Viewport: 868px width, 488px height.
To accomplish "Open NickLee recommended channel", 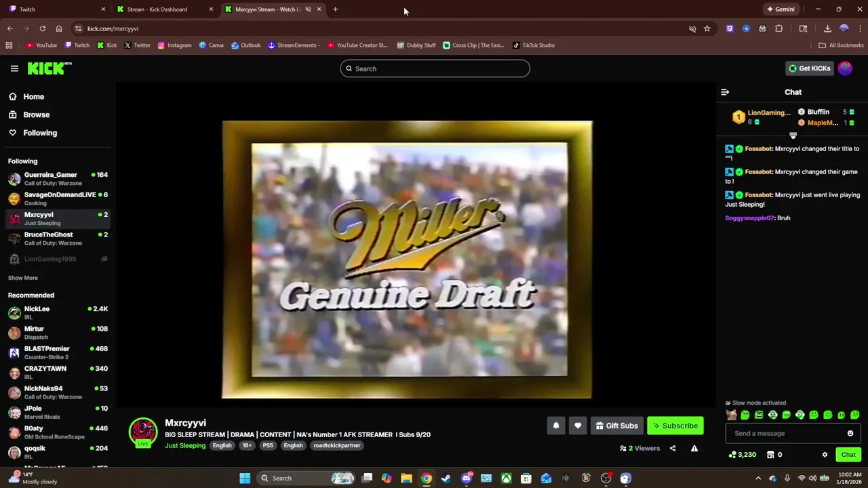I will pyautogui.click(x=58, y=312).
